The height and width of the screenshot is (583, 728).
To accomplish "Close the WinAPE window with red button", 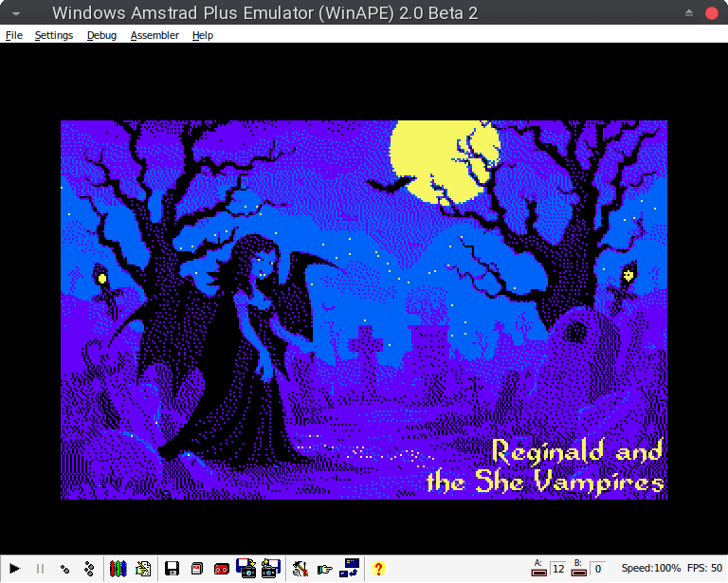I will pyautogui.click(x=712, y=13).
